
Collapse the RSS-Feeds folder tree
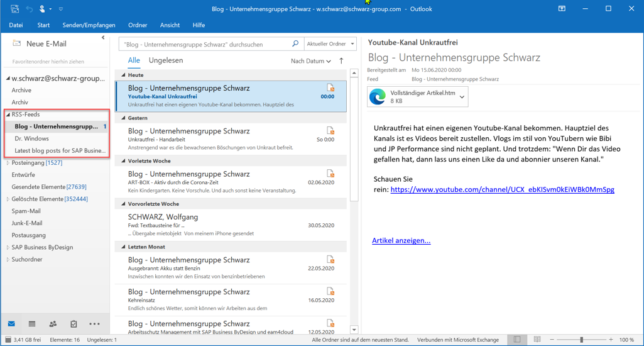8,114
